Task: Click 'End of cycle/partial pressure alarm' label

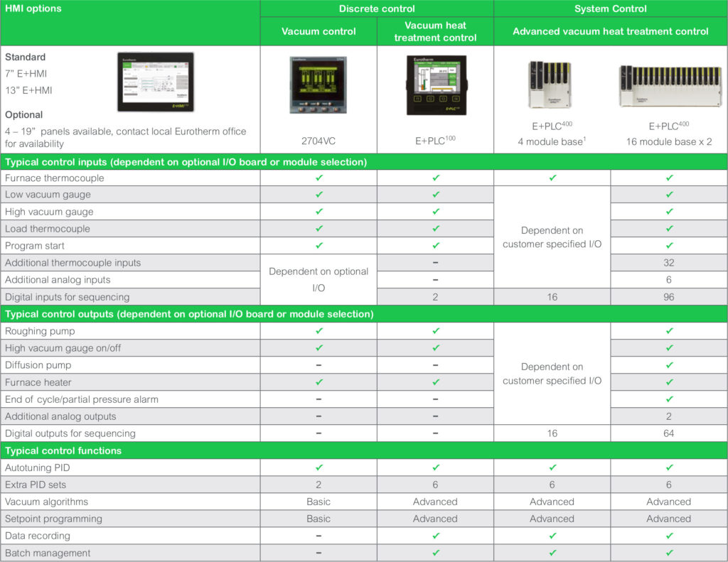Action: click(82, 399)
